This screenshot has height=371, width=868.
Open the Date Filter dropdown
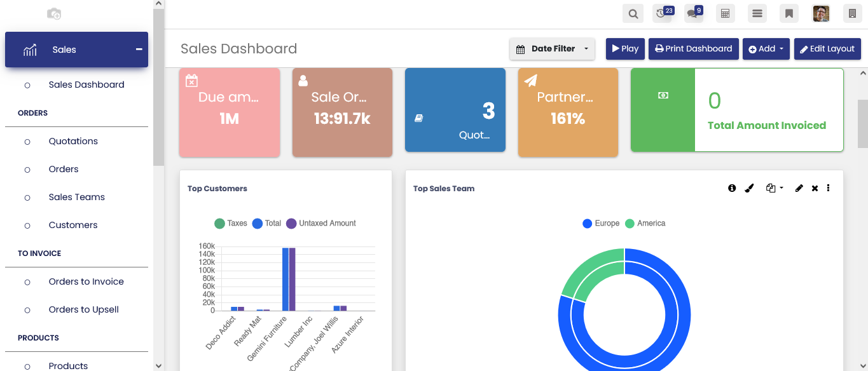pyautogui.click(x=552, y=49)
